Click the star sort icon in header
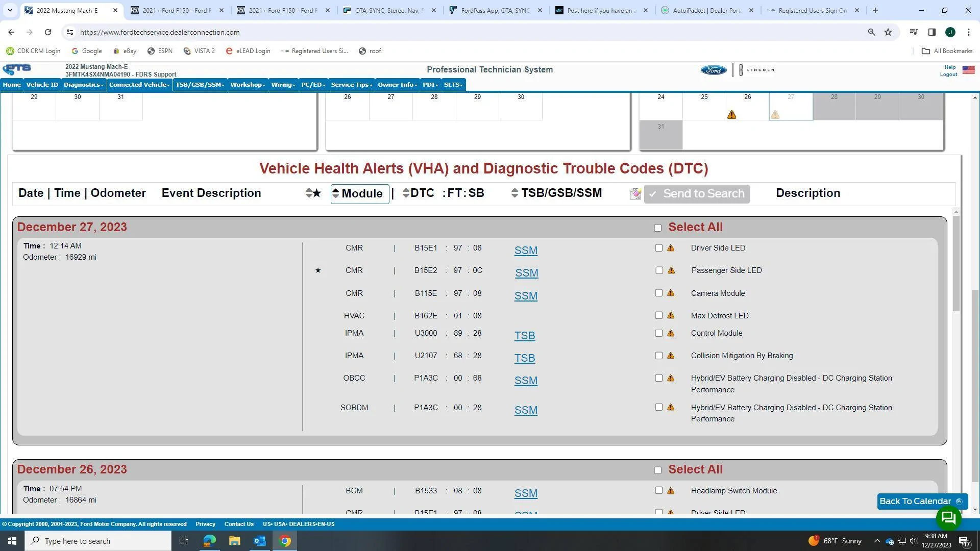 pyautogui.click(x=313, y=193)
